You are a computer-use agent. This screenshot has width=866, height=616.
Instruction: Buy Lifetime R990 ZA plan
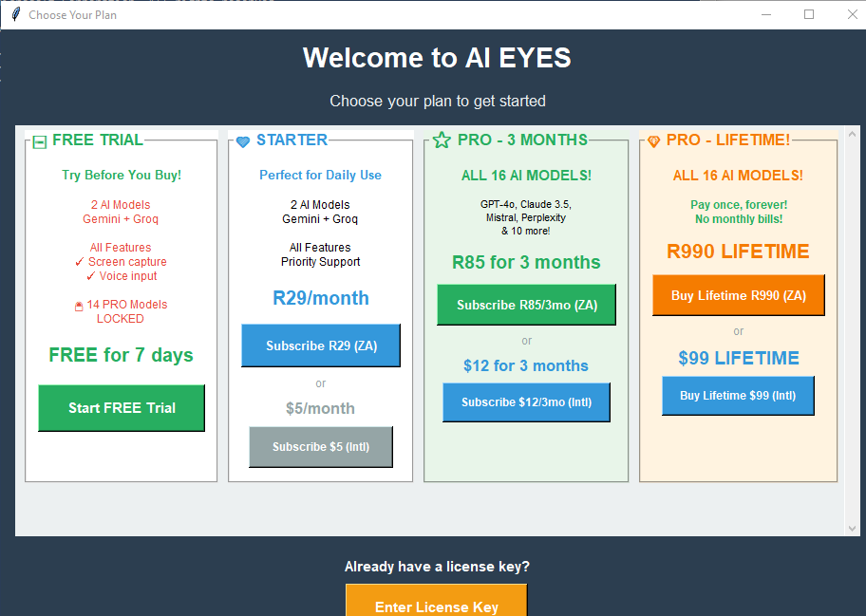tap(738, 295)
